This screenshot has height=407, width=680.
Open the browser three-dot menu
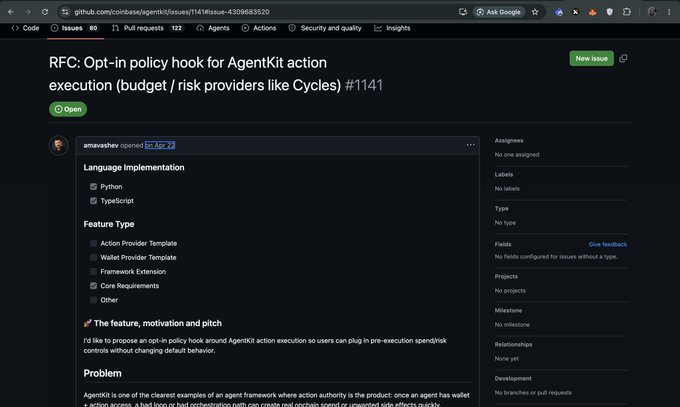[x=669, y=12]
